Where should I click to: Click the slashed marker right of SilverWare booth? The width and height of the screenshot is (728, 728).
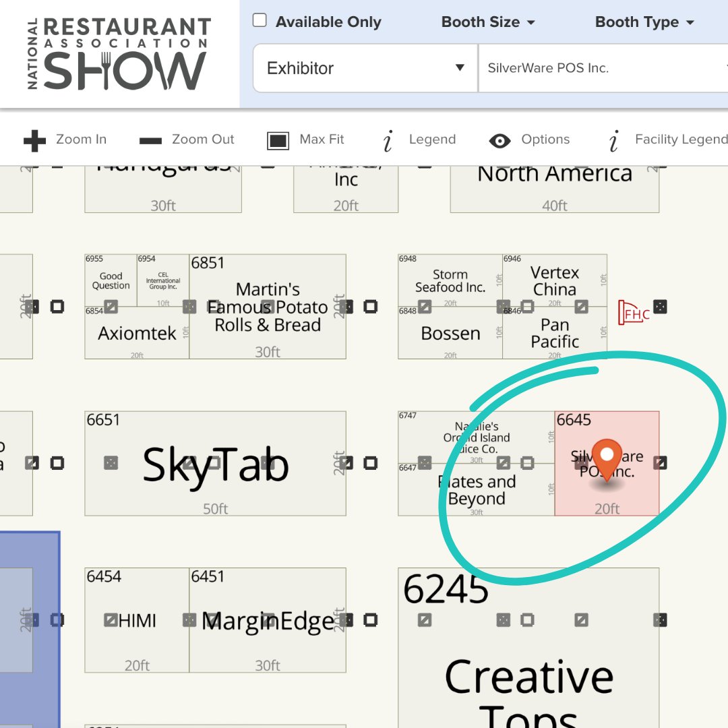coord(660,462)
